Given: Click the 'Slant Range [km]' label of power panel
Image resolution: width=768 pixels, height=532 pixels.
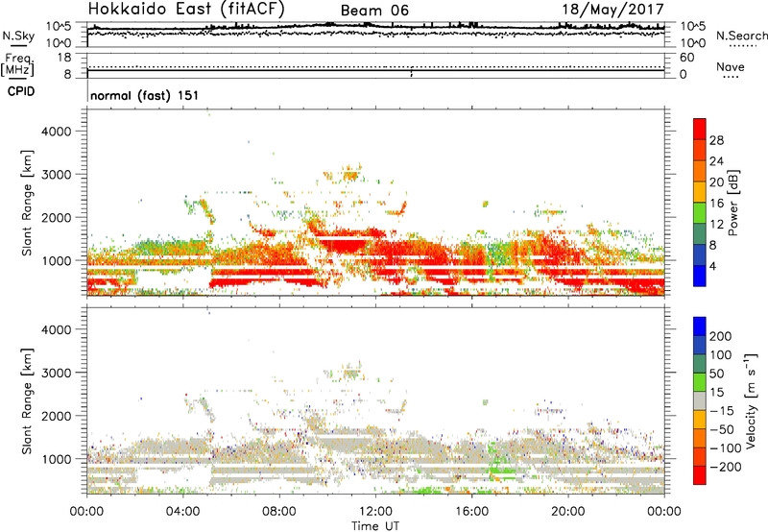Looking at the screenshot, I should (27, 203).
